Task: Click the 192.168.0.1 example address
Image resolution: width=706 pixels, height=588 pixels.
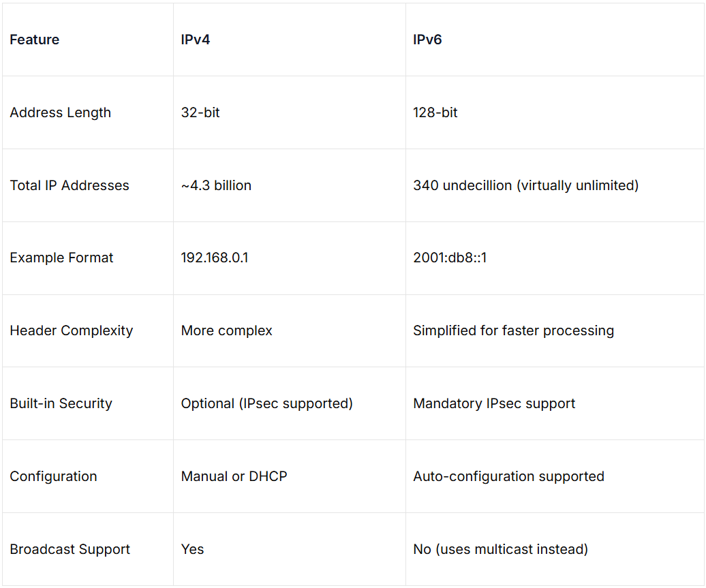Action: [215, 258]
